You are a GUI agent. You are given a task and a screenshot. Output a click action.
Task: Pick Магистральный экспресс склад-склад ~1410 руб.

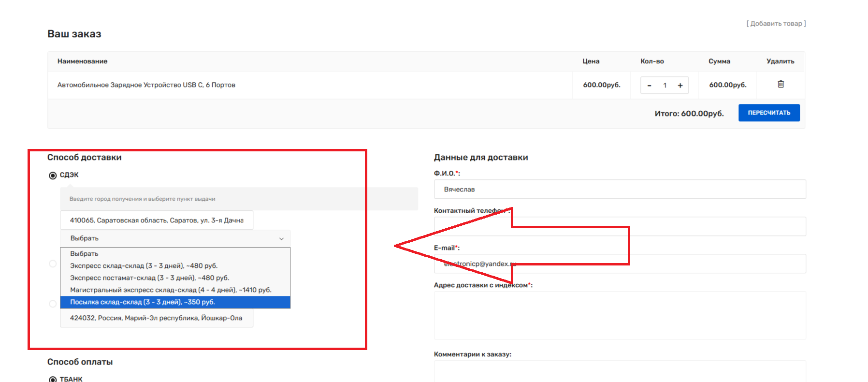[x=171, y=290]
